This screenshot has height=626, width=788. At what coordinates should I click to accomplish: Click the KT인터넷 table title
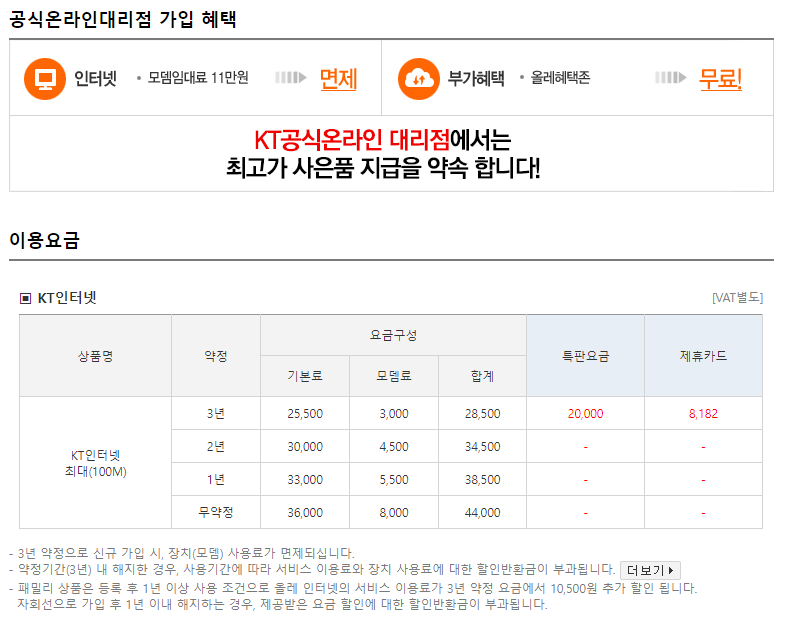[67, 298]
